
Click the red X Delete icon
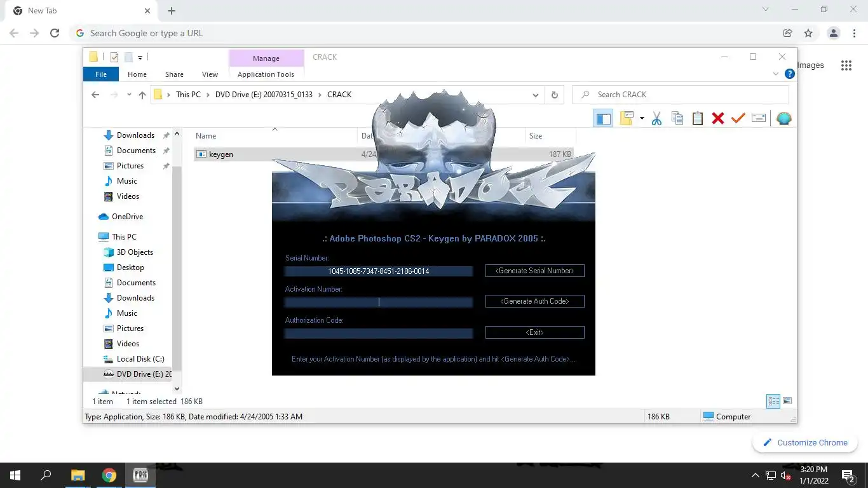point(718,118)
